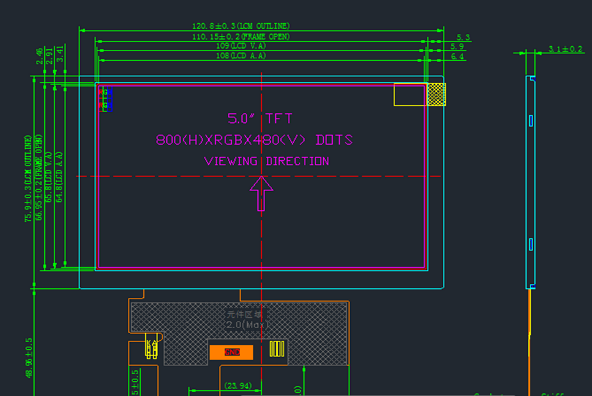
Task: Click the VIEWING DIRECTION label
Action: click(x=267, y=161)
